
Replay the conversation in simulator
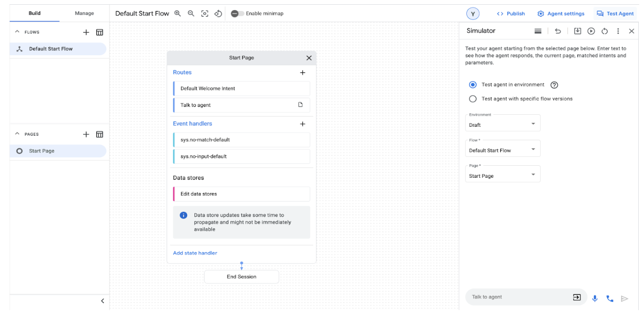click(591, 31)
